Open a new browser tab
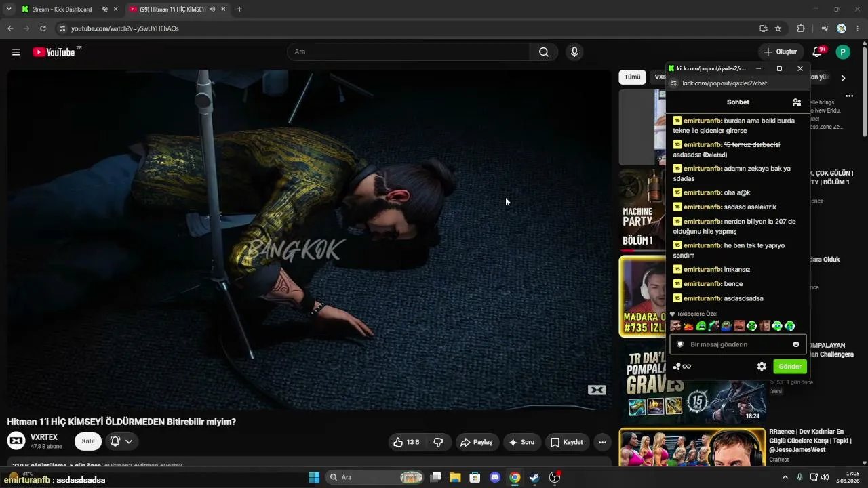This screenshot has height=488, width=868. [x=239, y=9]
